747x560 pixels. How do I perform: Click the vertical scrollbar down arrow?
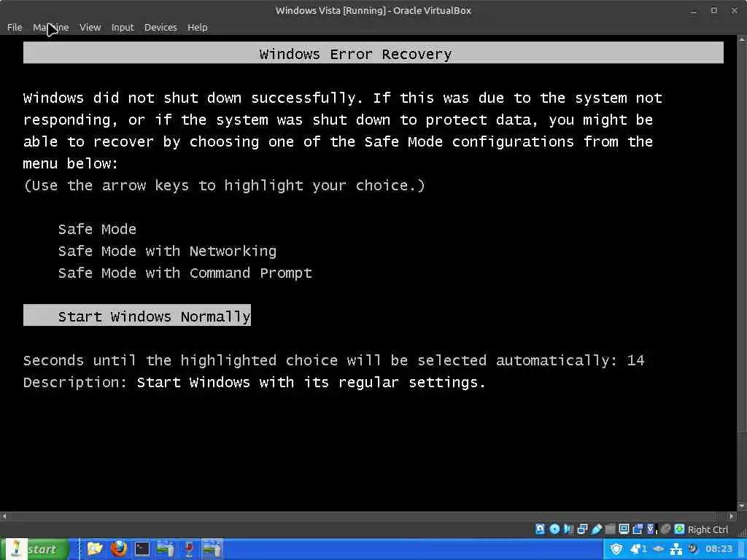[742, 506]
